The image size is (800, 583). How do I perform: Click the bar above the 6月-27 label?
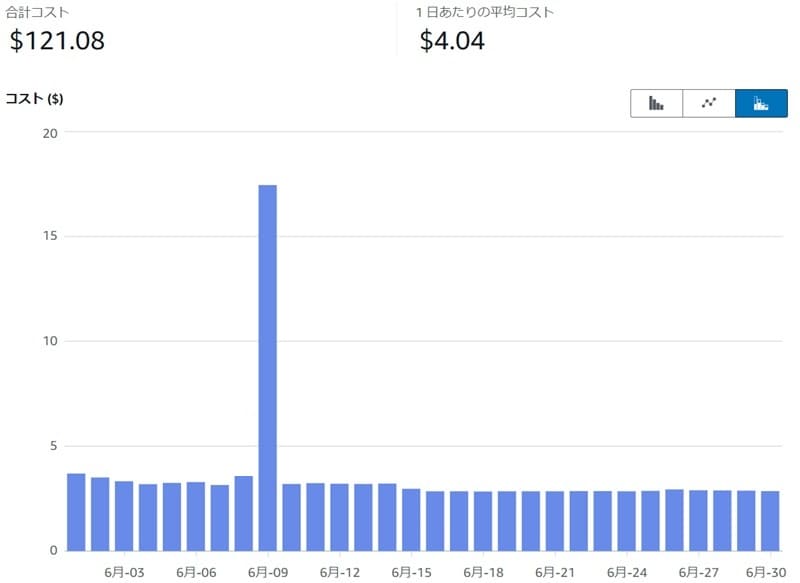[698, 520]
